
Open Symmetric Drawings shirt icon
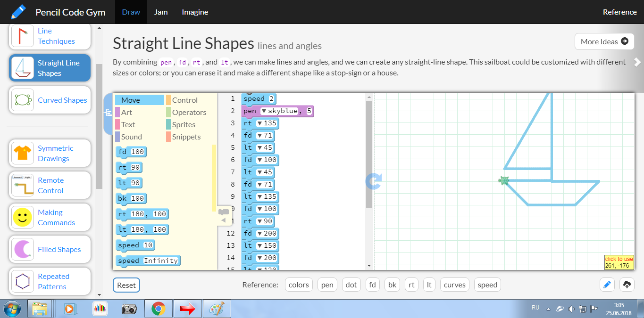(x=22, y=153)
